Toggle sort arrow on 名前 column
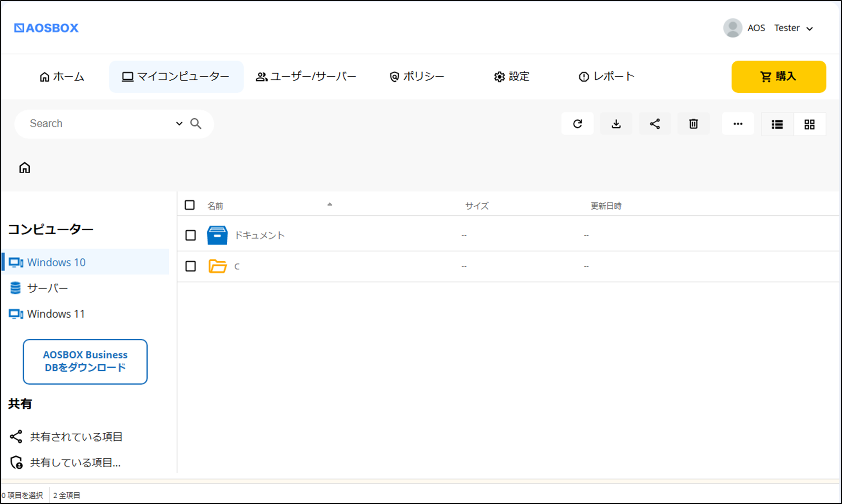Screen dimensions: 842x504 pyautogui.click(x=329, y=204)
